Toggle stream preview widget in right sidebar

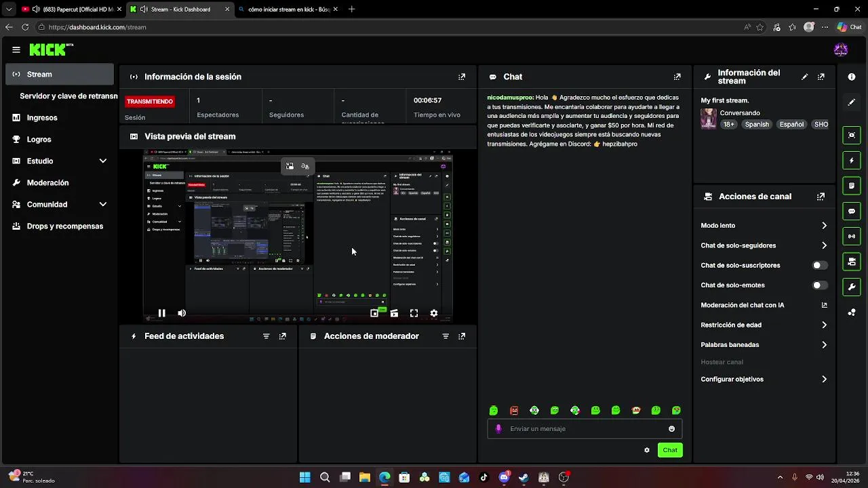(x=852, y=135)
